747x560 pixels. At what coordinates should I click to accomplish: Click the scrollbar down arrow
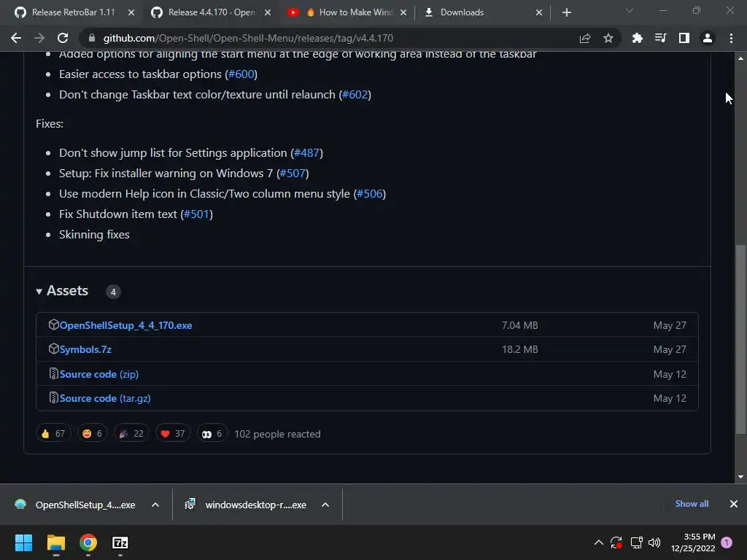pos(740,477)
